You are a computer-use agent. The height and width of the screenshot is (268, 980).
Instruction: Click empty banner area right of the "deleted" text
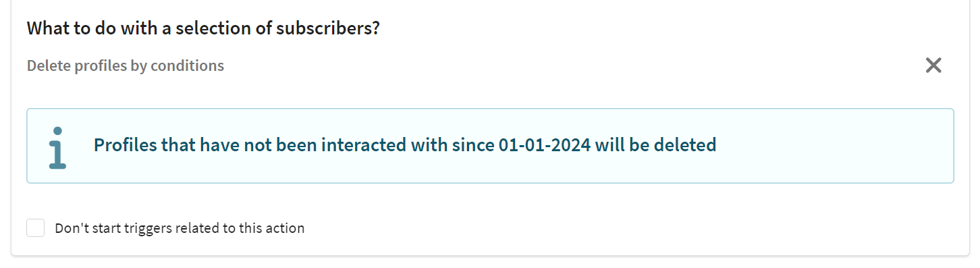(x=834, y=145)
